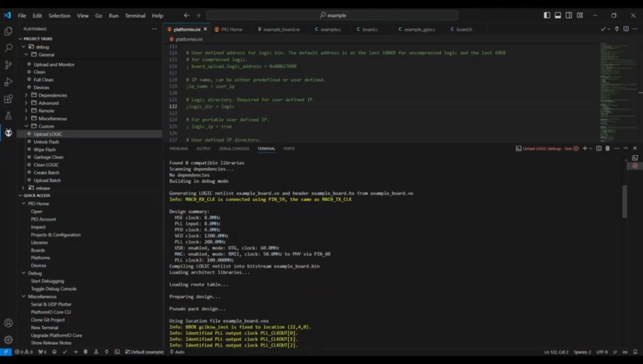Viewport: 643px width, 364px height.
Task: Click PlatformIO Home icon in status bar
Action: [x=54, y=352]
